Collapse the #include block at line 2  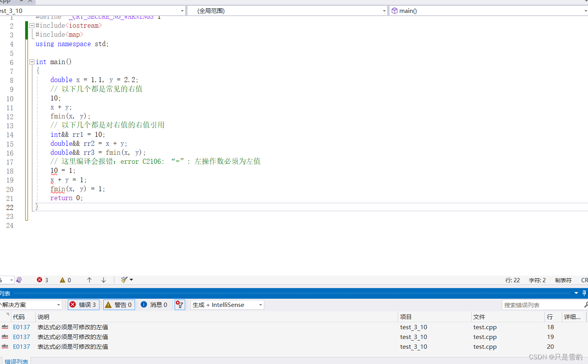click(x=32, y=26)
